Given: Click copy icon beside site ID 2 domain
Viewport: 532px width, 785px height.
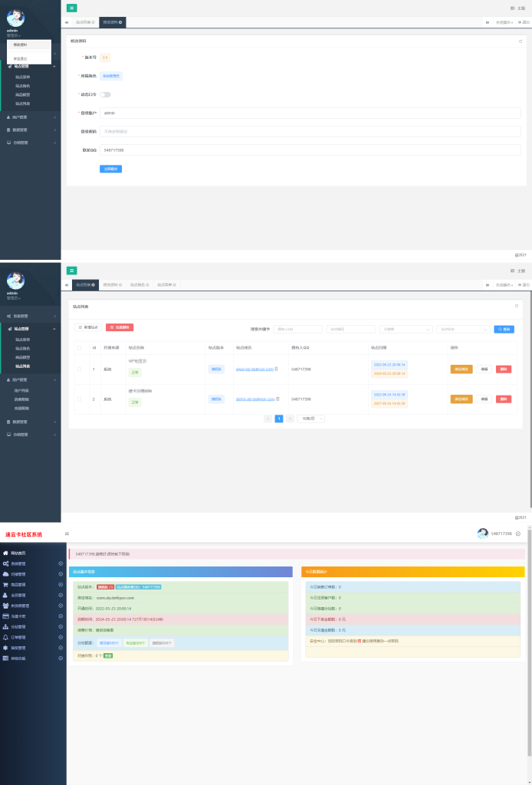Looking at the screenshot, I should [x=277, y=399].
